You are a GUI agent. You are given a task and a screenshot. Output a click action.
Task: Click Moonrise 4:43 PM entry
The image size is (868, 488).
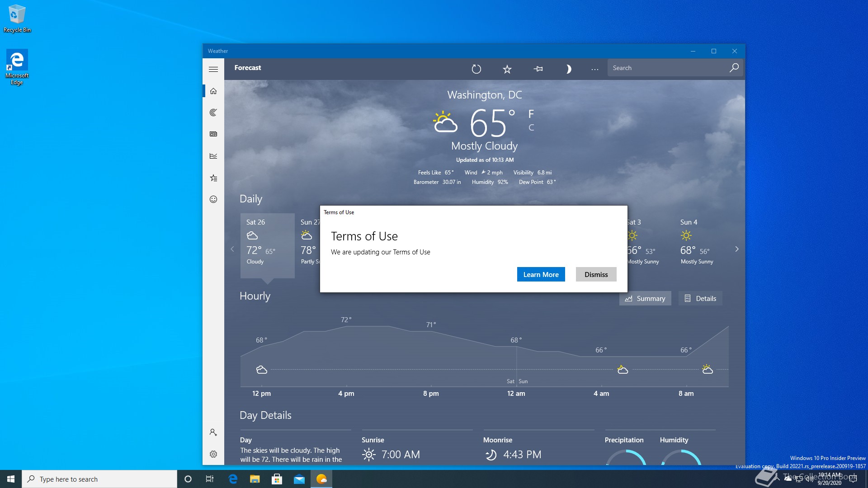point(513,454)
